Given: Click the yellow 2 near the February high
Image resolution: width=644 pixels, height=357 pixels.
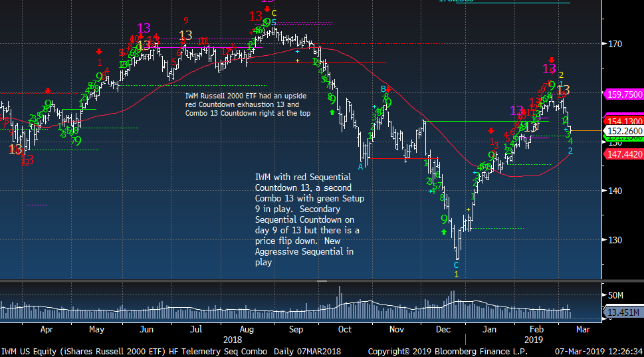Looking at the screenshot, I should tap(561, 75).
